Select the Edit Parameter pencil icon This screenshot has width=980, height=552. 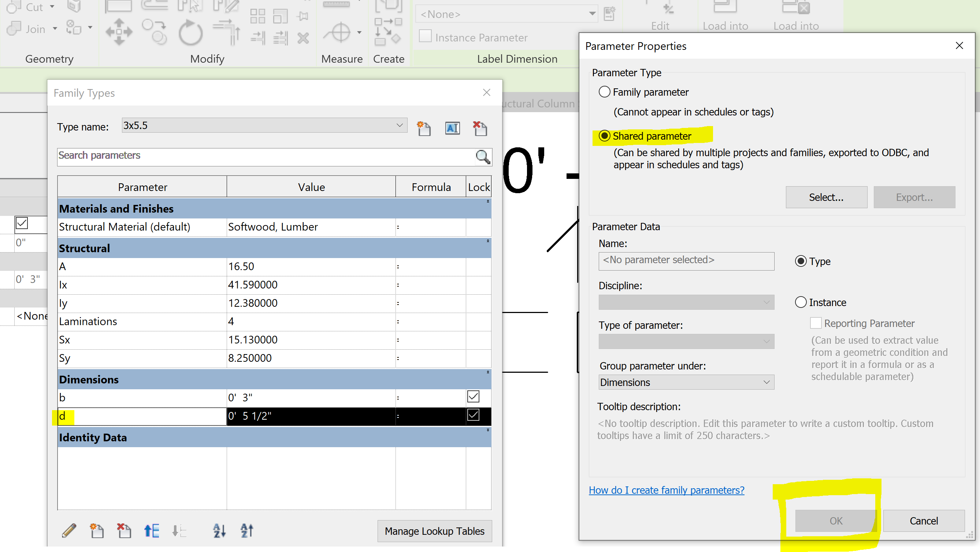click(x=69, y=530)
